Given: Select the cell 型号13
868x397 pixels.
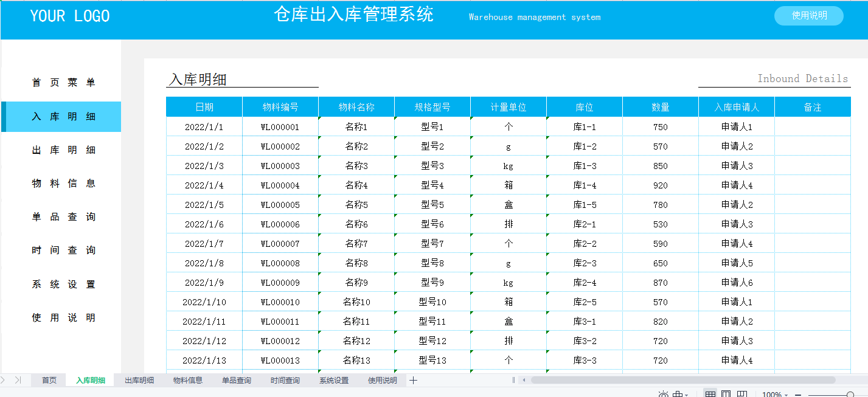Looking at the screenshot, I should pos(432,361).
